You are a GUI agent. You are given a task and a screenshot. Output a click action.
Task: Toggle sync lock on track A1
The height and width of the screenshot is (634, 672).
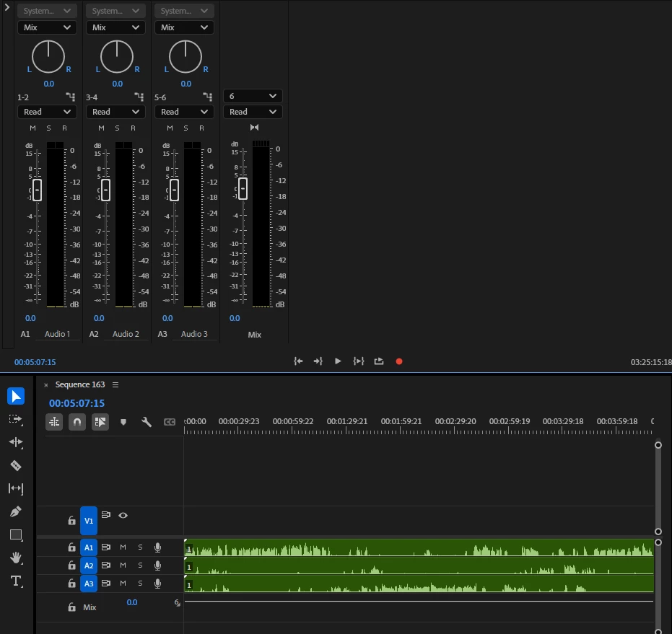(106, 547)
